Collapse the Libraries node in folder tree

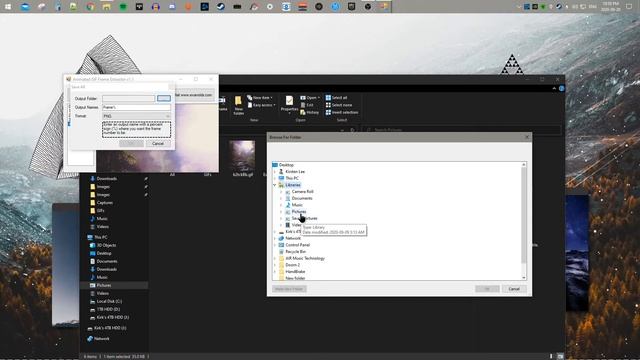point(275,185)
